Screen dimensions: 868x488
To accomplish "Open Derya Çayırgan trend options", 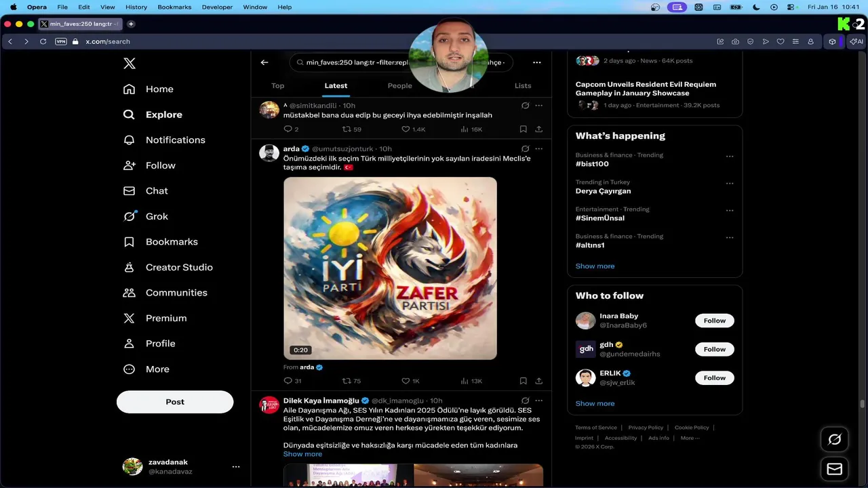I will (730, 183).
